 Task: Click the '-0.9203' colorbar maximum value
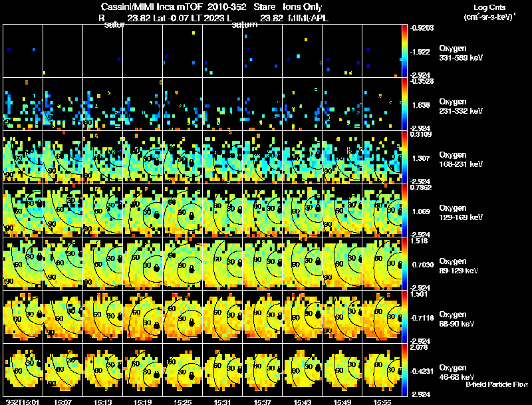422,28
